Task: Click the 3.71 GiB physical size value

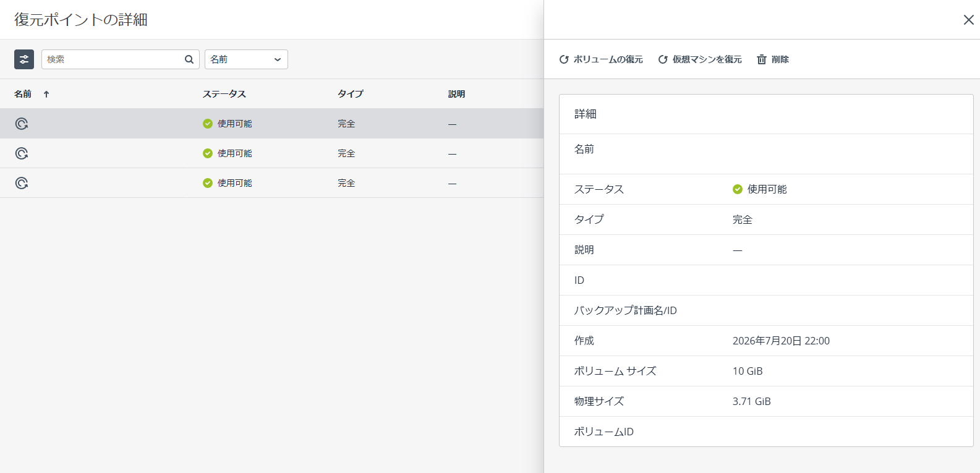Action: click(x=752, y=401)
